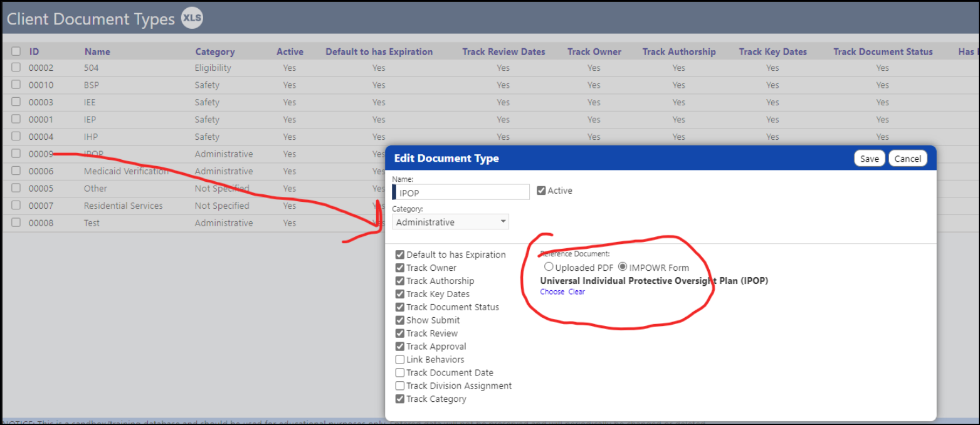Toggle the Track Authorship checkbox
Viewport: 980px width, 425px height.
[399, 281]
